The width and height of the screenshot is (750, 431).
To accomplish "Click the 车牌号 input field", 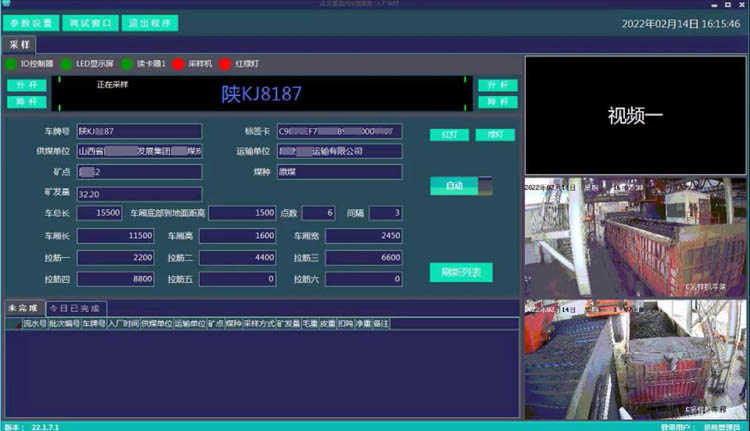I will [x=139, y=131].
